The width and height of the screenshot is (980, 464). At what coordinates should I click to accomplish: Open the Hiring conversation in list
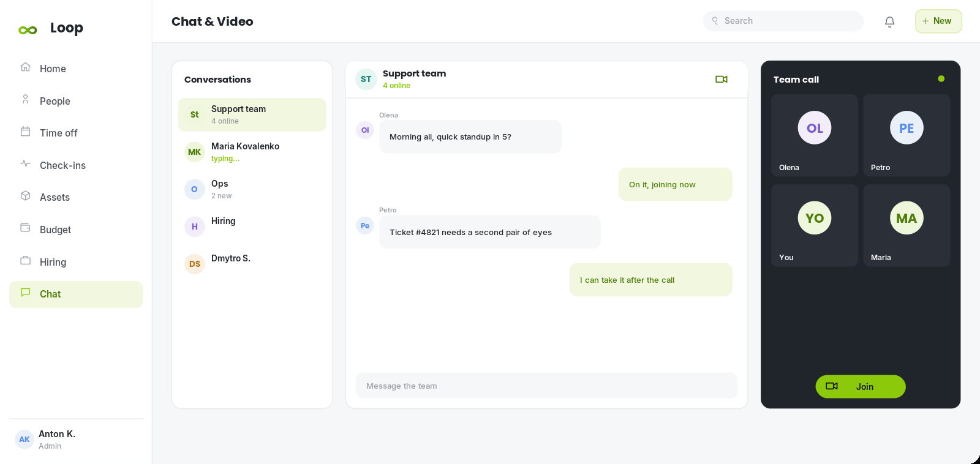252,226
